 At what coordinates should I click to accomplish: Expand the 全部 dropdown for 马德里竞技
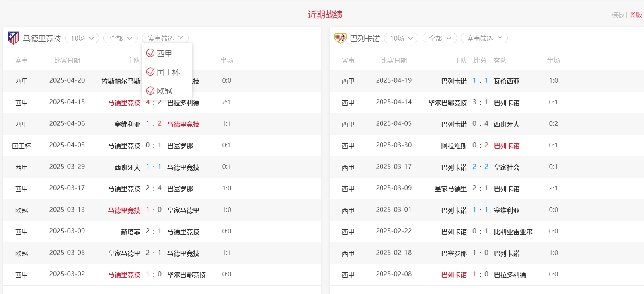click(x=120, y=38)
